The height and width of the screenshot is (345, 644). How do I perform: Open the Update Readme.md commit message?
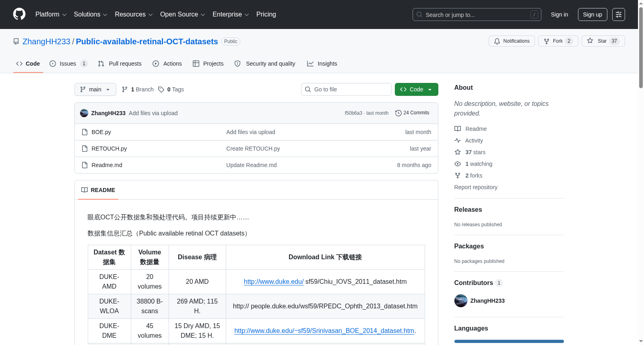[x=252, y=165]
